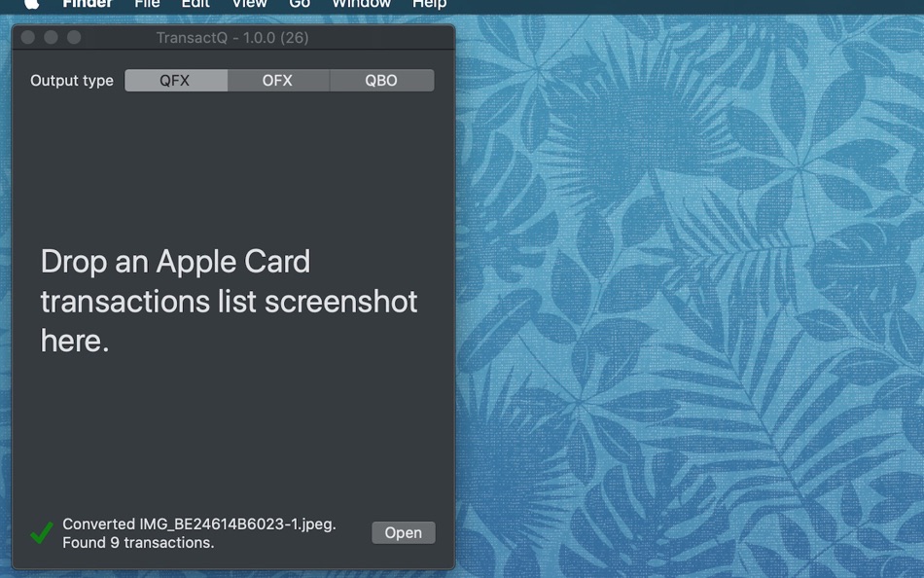Screen dimensions: 924x578
Task: Close the TransactQ window
Action: [x=27, y=37]
